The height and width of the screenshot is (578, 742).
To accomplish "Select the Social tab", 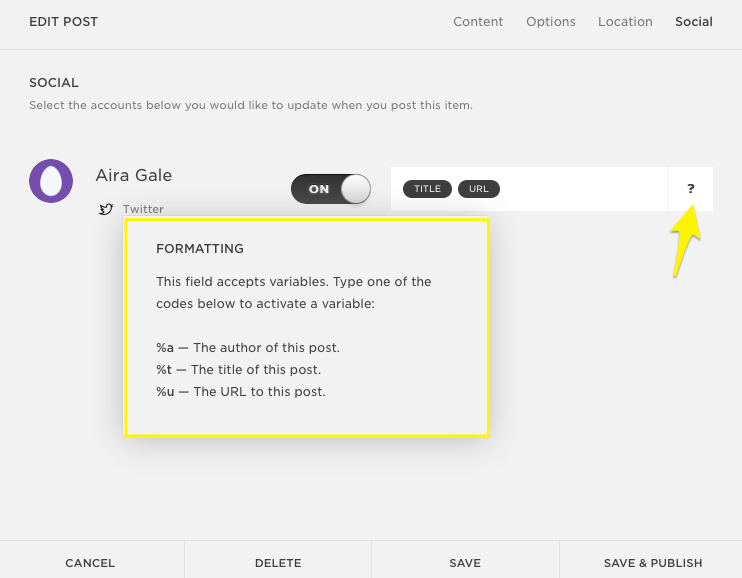I will 693,22.
